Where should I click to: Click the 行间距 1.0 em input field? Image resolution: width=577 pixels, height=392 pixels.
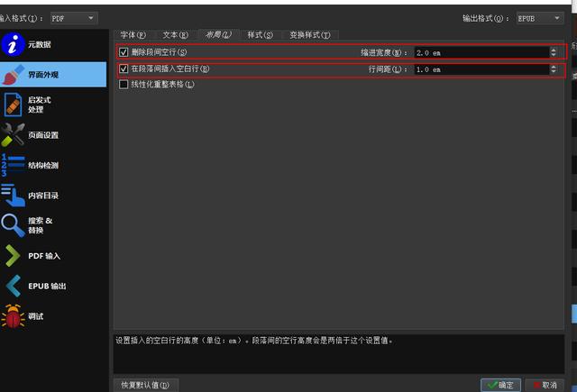481,69
